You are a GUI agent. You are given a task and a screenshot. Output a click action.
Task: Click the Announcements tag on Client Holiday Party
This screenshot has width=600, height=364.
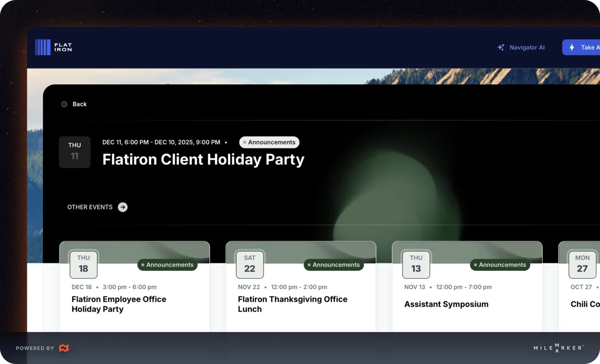[x=269, y=142]
